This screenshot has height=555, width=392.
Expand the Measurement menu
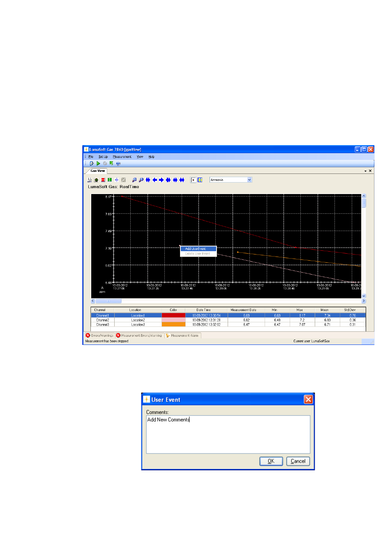[x=122, y=157]
